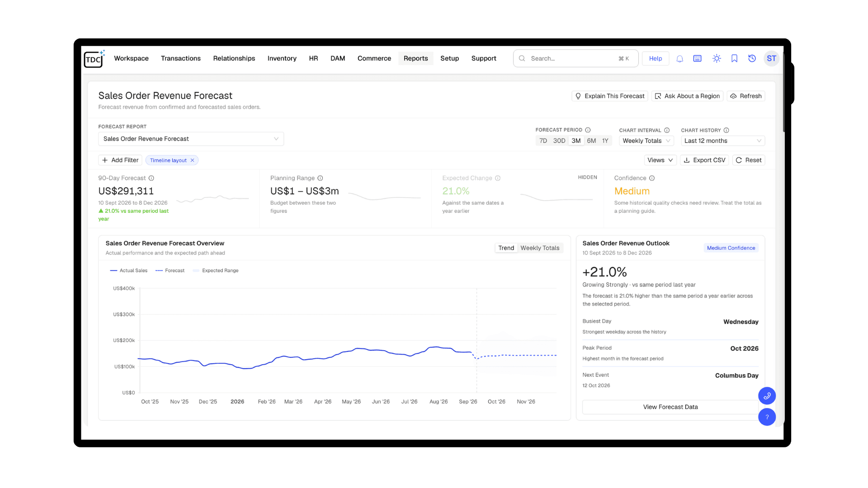868x488 pixels.
Task: Click the Confidence info icon
Action: 652,178
